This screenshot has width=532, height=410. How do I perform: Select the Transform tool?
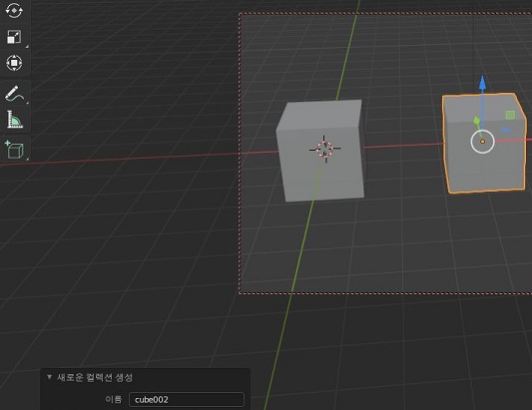(14, 63)
